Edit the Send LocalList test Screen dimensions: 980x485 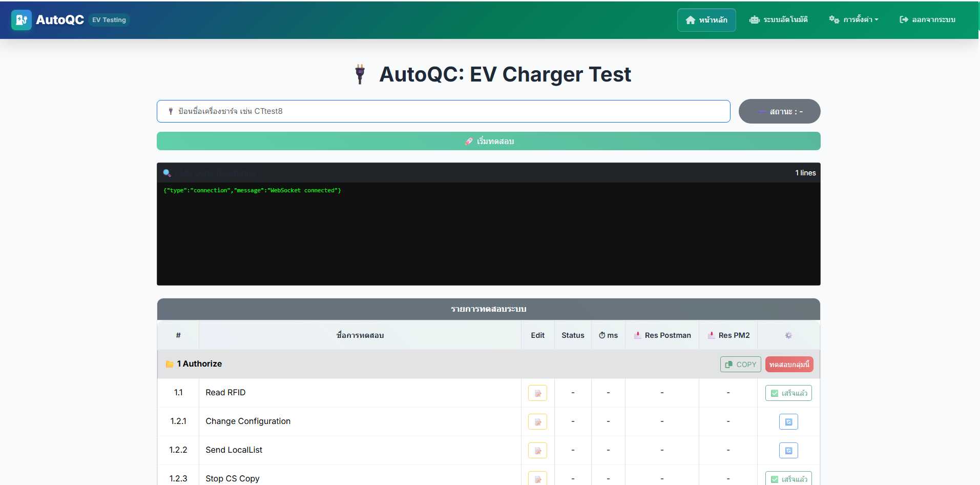537,451
